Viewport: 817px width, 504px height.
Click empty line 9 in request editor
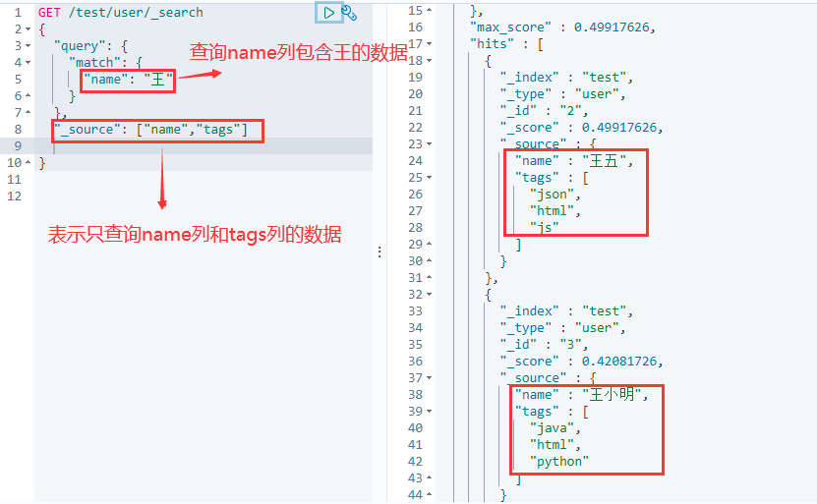click(x=197, y=146)
